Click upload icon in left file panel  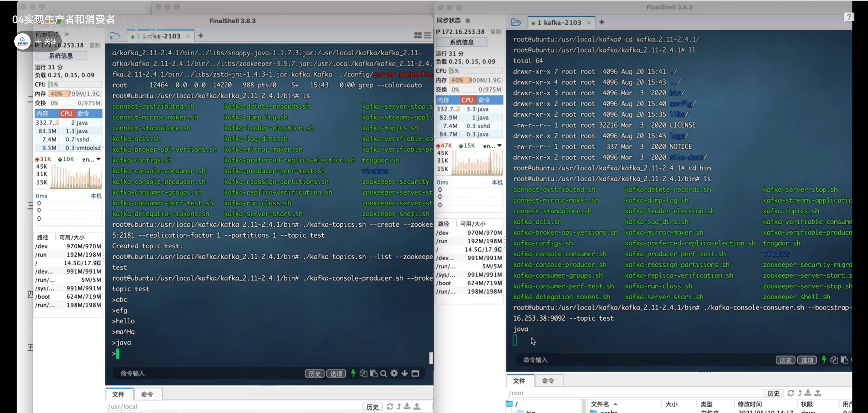(x=417, y=406)
